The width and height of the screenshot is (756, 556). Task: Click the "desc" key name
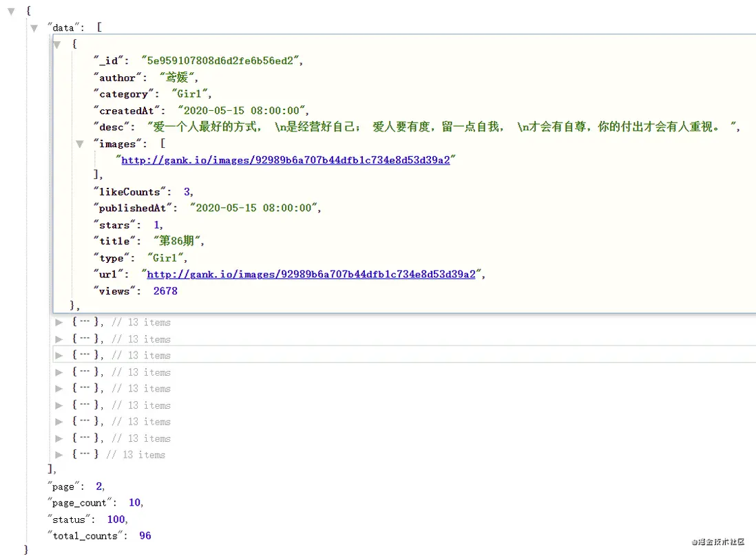click(112, 127)
